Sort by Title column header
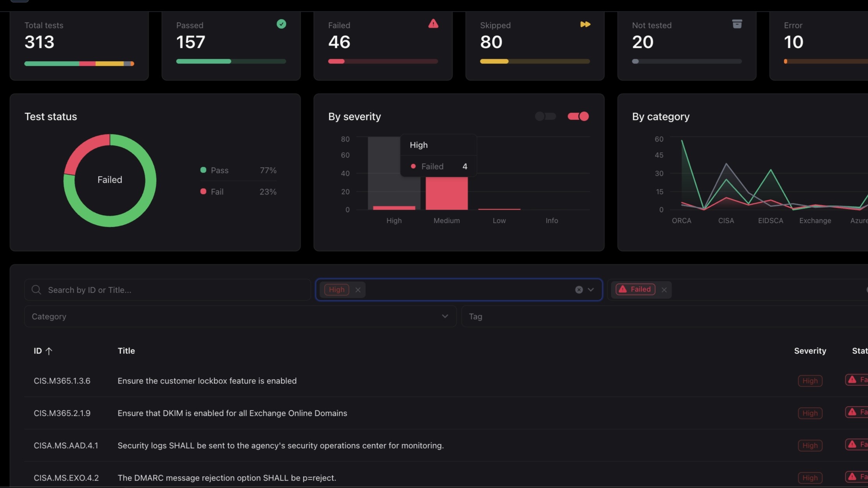 coord(126,351)
